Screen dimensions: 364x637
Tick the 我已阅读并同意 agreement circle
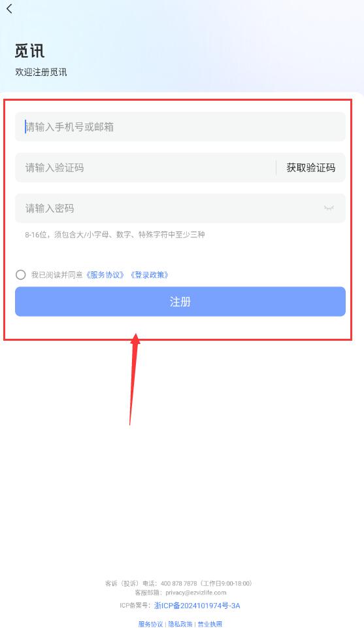point(21,275)
